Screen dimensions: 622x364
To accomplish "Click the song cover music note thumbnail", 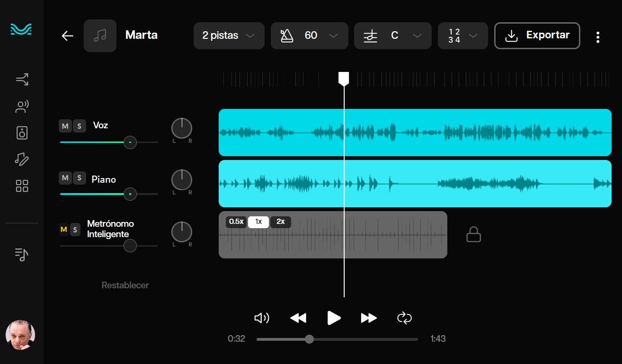I will [x=100, y=36].
